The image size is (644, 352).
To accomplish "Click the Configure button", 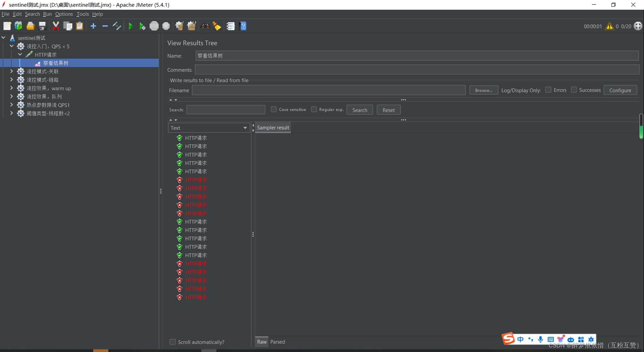I will (620, 90).
